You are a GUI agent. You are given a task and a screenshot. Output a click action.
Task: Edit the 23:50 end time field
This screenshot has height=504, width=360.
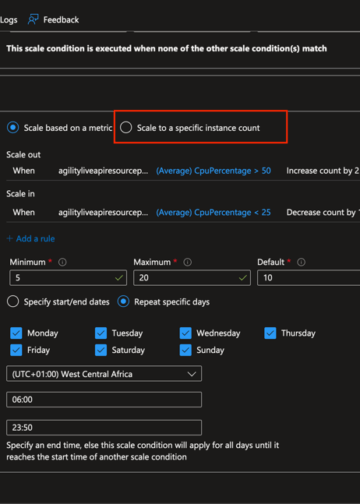[x=104, y=427]
